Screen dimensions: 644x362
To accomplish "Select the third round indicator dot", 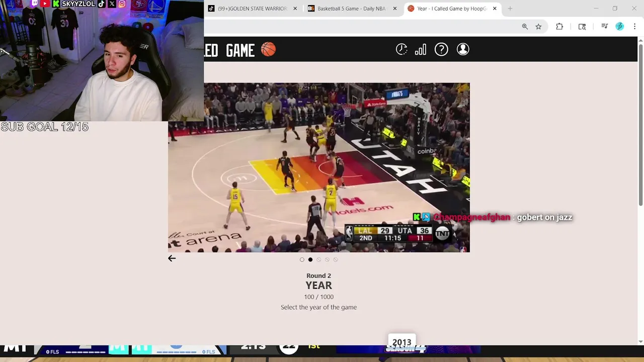I will 318,259.
